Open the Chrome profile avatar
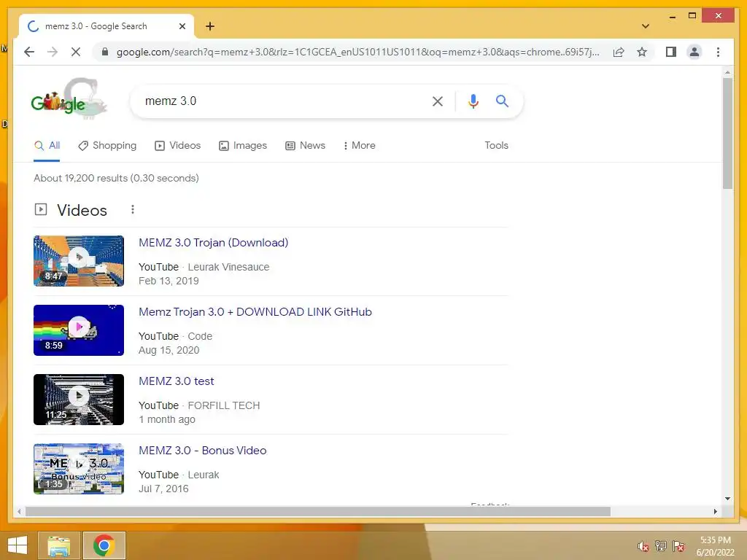Viewport: 747px width, 560px height. coord(694,52)
